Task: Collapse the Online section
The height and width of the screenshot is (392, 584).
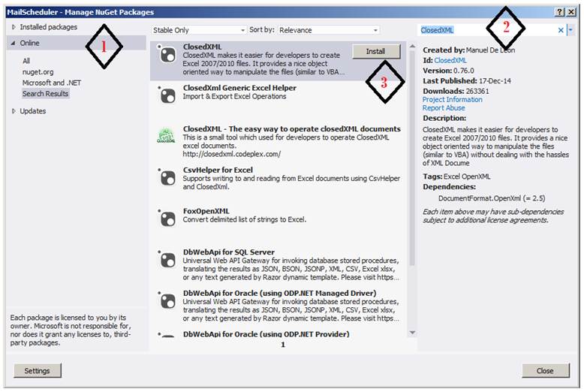Action: 14,43
